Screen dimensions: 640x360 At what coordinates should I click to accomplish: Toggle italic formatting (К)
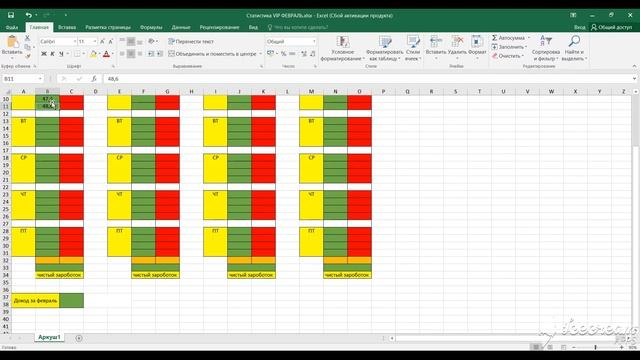pyautogui.click(x=52, y=54)
